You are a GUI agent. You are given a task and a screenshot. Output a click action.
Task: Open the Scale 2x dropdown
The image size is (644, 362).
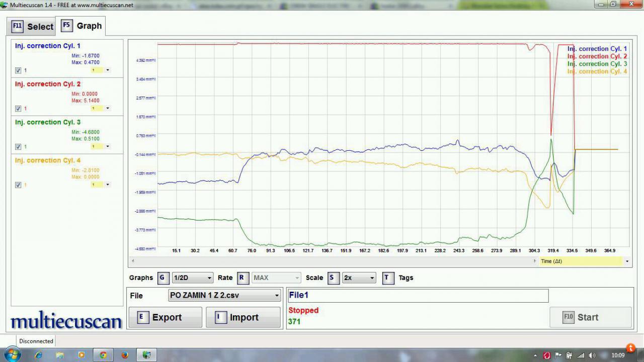click(x=359, y=278)
